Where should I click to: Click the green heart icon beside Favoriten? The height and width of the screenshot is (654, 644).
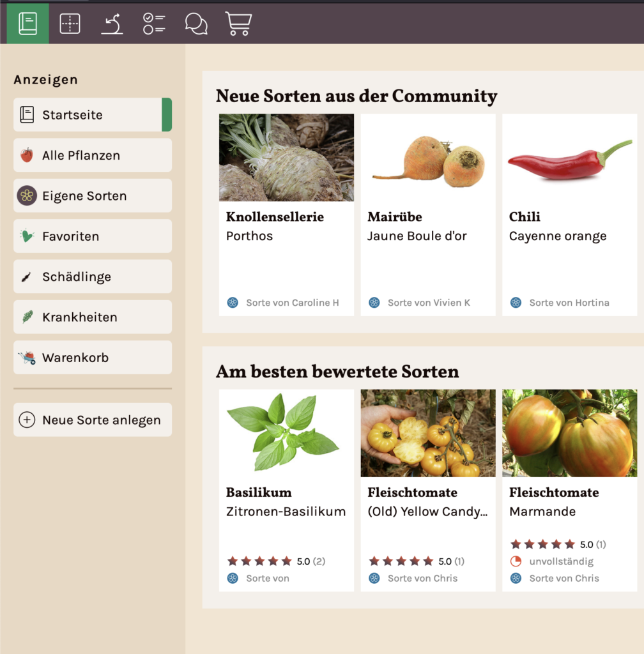click(27, 236)
